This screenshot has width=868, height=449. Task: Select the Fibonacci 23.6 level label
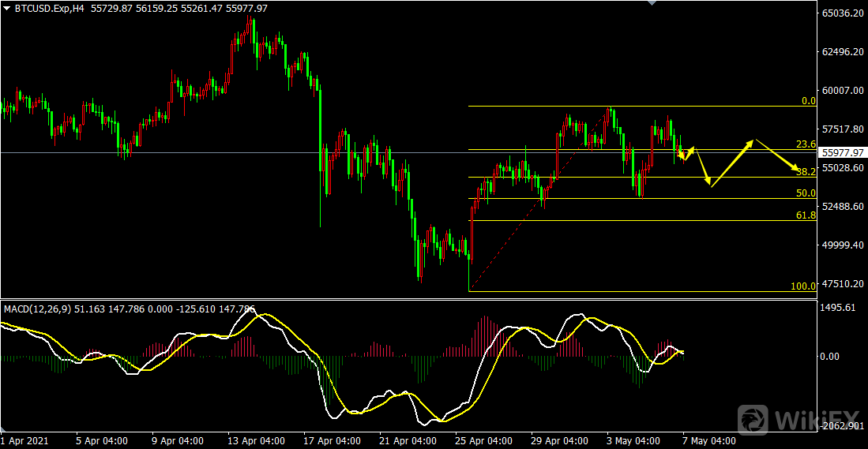pos(806,144)
